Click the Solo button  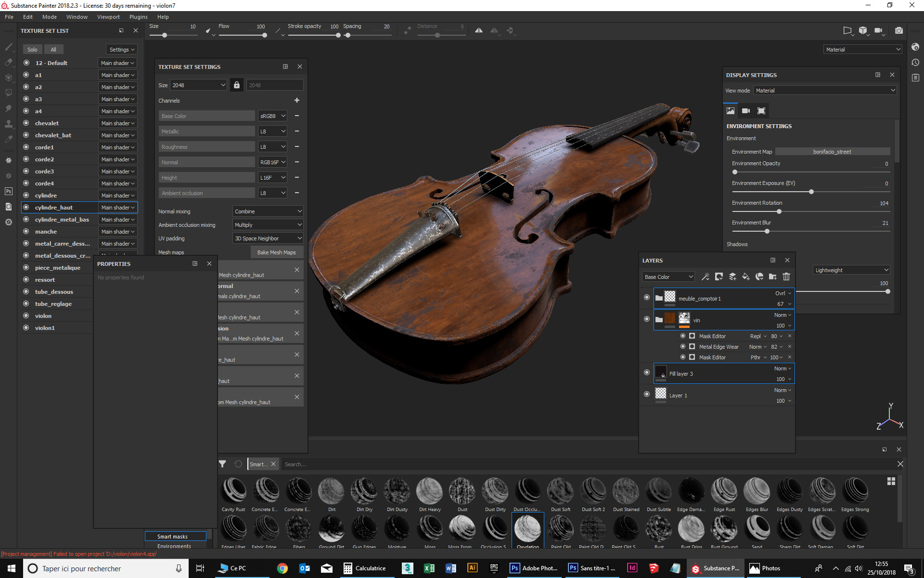(32, 49)
